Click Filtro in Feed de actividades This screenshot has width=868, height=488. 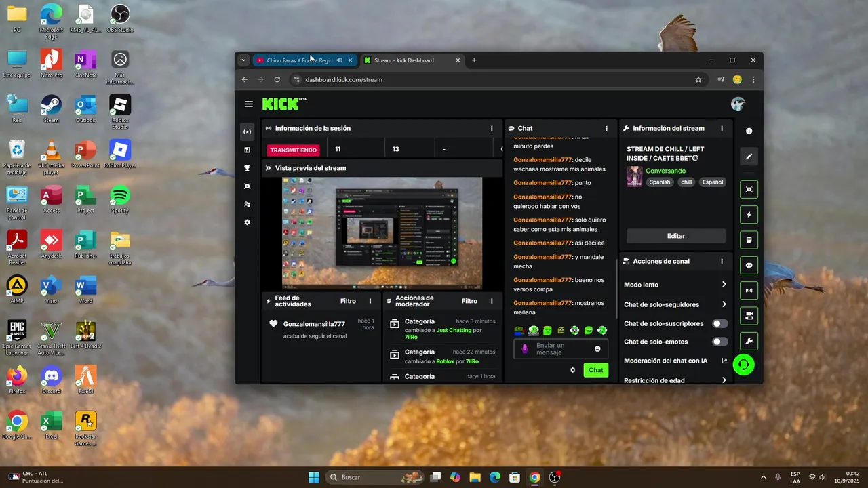[x=348, y=301]
